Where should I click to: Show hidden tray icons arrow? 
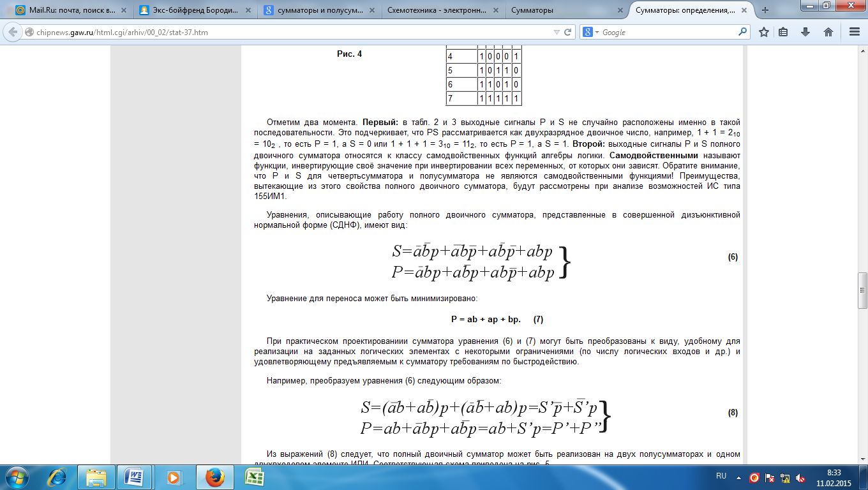click(738, 477)
